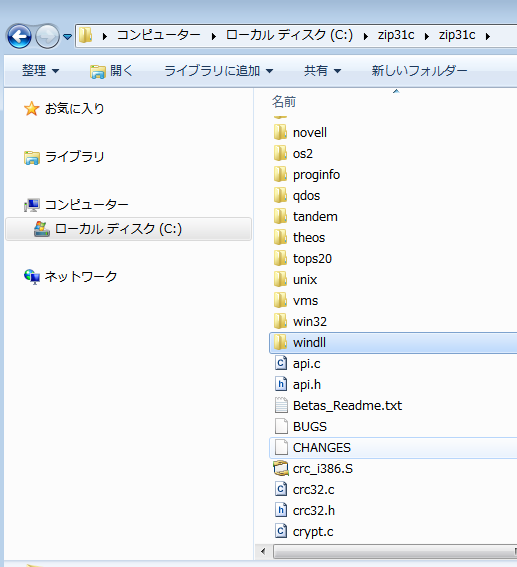Click the os2 folder icon

(281, 153)
